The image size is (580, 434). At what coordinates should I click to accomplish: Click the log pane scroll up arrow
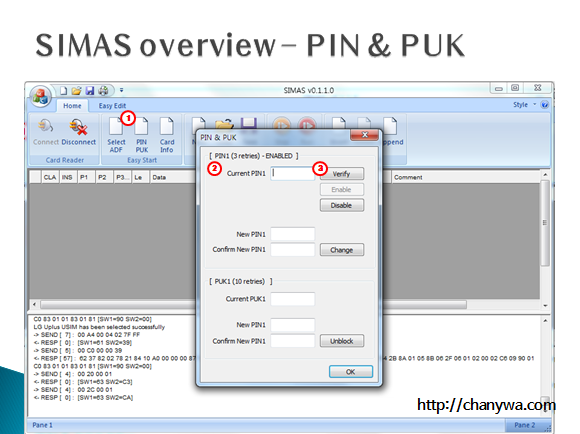coord(545,321)
